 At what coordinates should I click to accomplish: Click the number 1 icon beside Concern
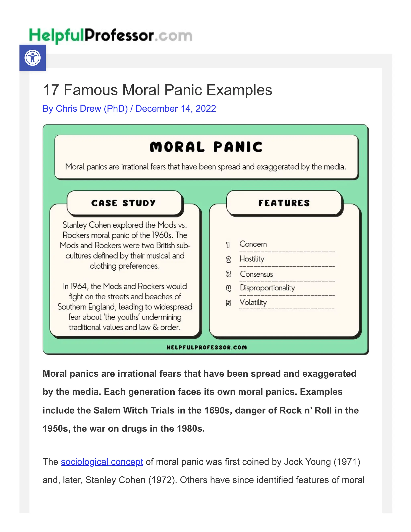pyautogui.click(x=228, y=245)
